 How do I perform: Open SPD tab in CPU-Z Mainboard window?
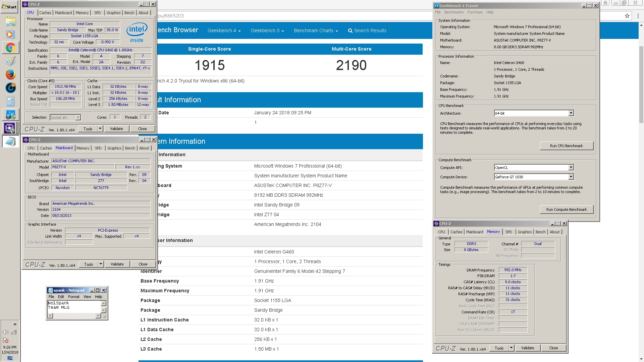click(98, 148)
